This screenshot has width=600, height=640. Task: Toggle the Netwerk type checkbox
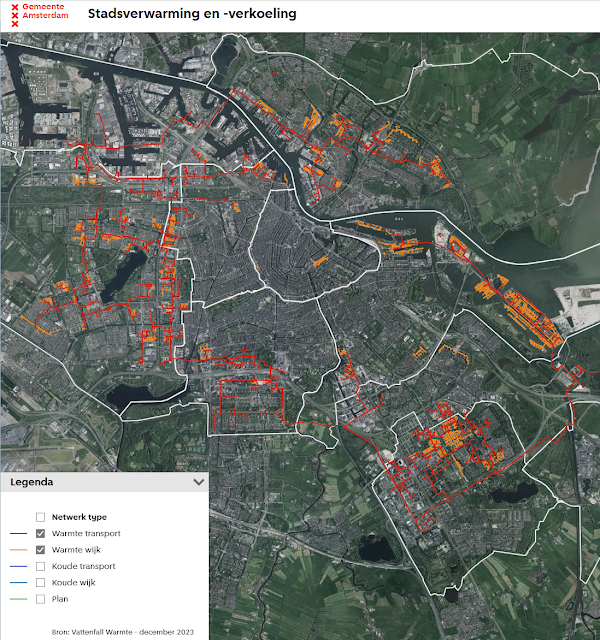40,517
